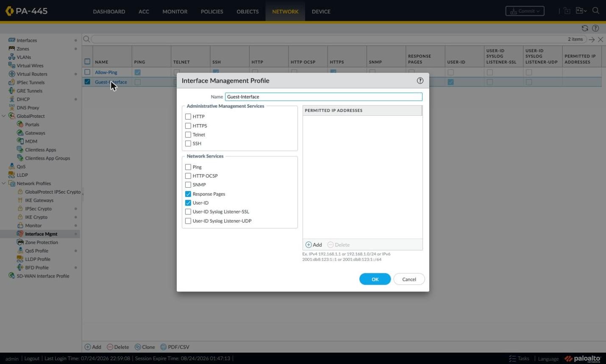This screenshot has width=606, height=364.
Task: Open the OBJECTS tab
Action: click(x=247, y=11)
